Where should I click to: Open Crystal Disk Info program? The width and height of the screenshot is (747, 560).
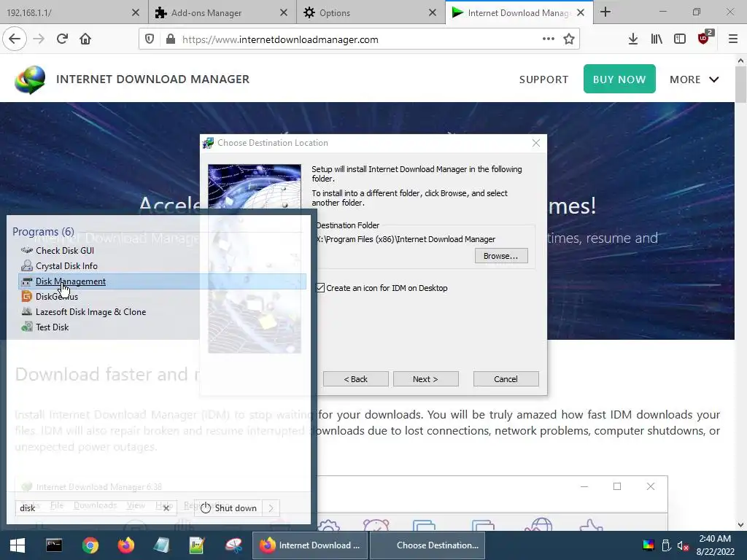[x=66, y=265]
